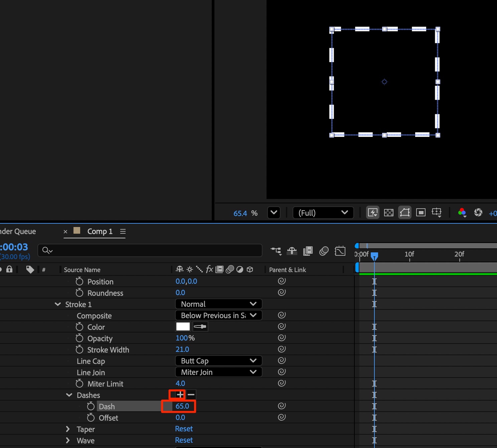The width and height of the screenshot is (497, 448).
Task: Open the (Full) resolution dropdown
Action: pyautogui.click(x=323, y=213)
